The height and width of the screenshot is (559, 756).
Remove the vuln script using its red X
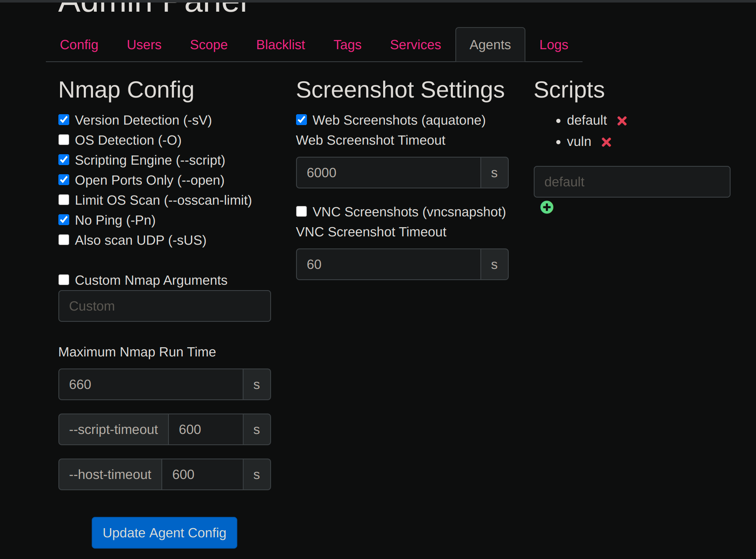[606, 142]
